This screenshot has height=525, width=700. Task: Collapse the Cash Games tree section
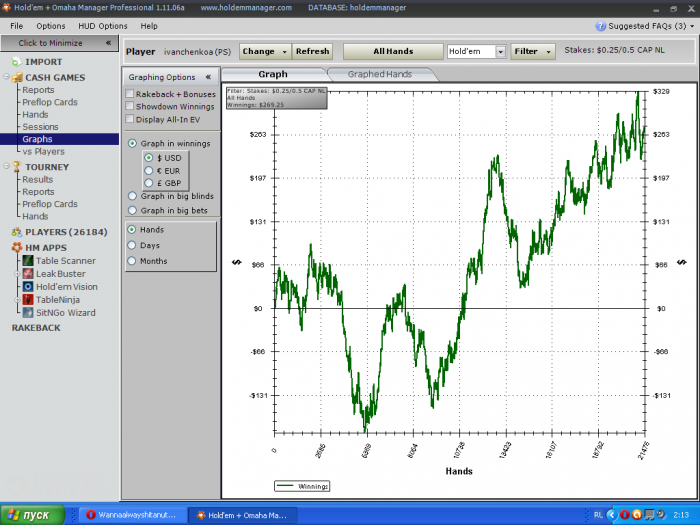7,77
